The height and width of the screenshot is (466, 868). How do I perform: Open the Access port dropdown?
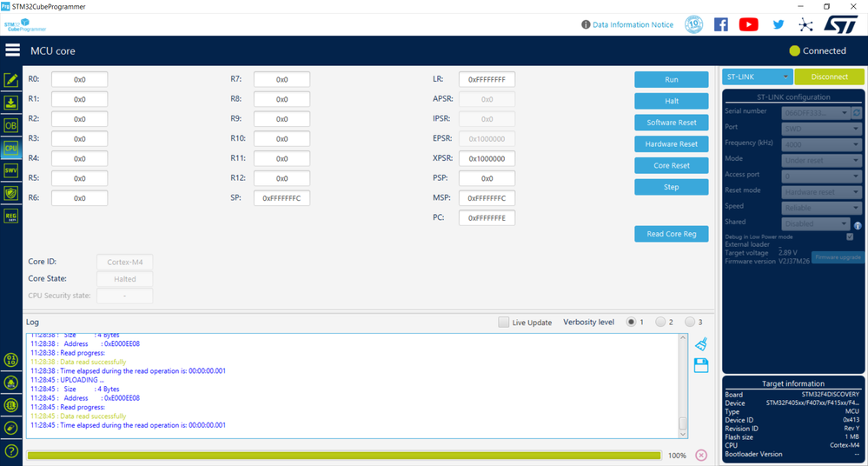click(821, 176)
